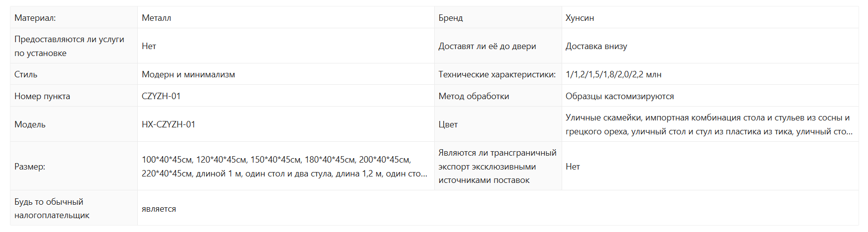Screen dimensions: 868x232
Task: Select the "Металл" value cell
Action: pyautogui.click(x=156, y=18)
